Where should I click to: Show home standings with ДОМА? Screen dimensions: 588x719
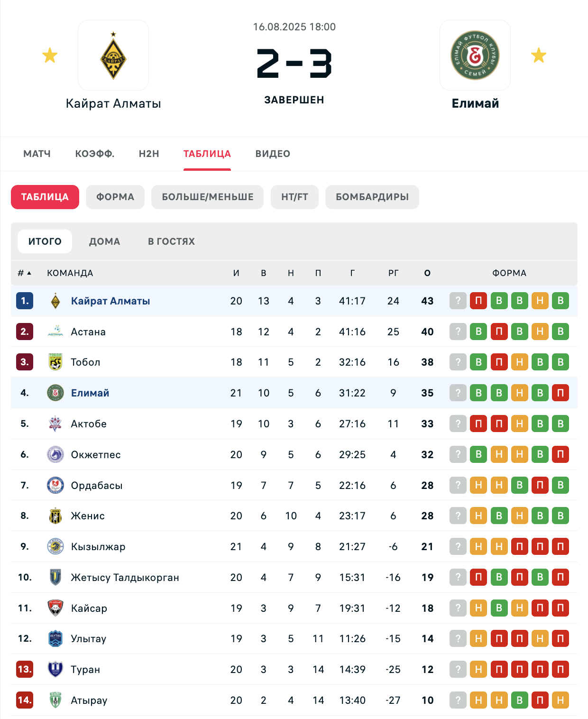(105, 241)
